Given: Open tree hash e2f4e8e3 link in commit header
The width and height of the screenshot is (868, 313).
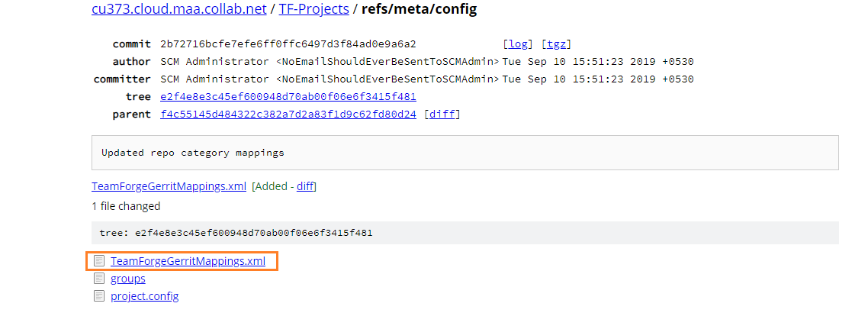Looking at the screenshot, I should point(288,97).
